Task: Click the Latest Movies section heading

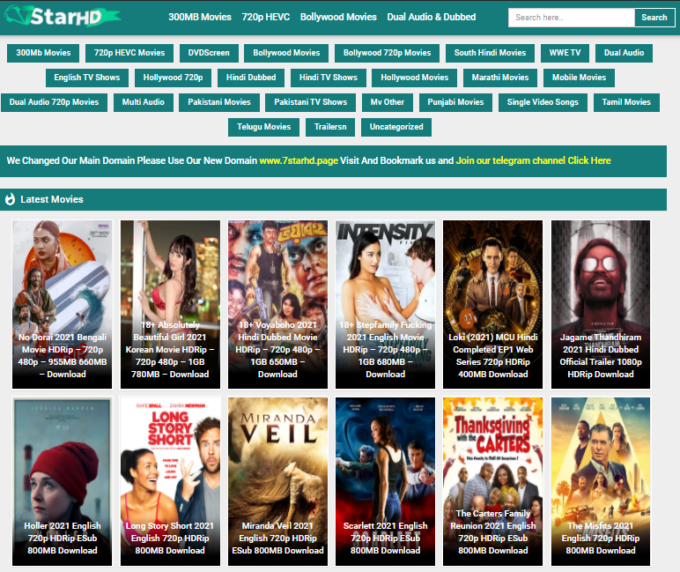Action: pyautogui.click(x=52, y=199)
